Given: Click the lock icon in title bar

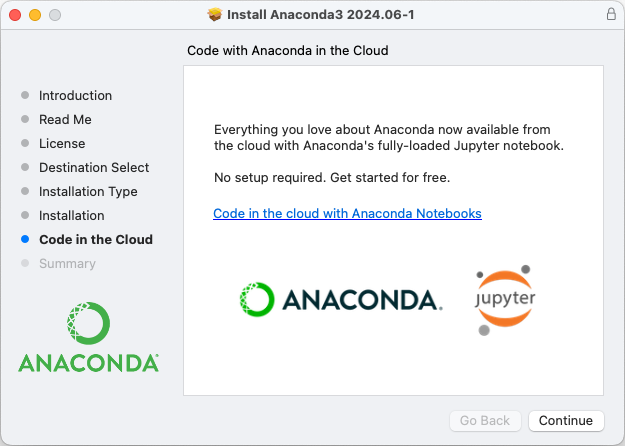Looking at the screenshot, I should (611, 15).
